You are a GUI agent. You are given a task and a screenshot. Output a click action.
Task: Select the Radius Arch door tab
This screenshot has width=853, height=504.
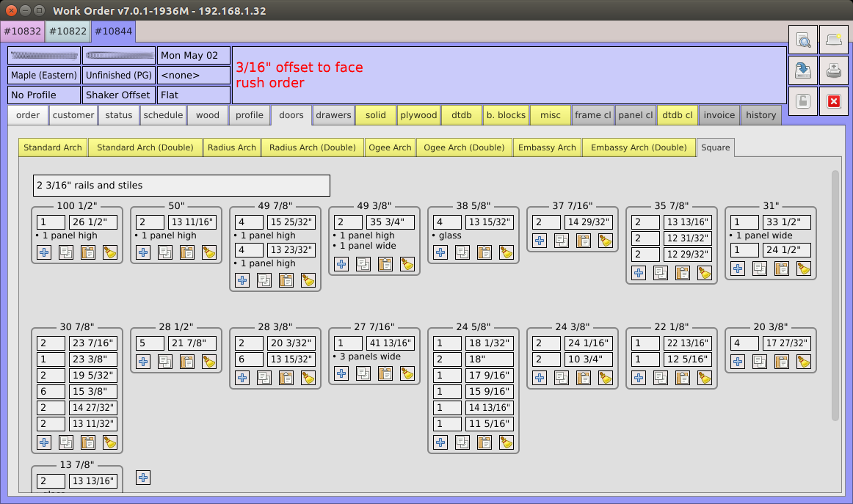coord(231,147)
